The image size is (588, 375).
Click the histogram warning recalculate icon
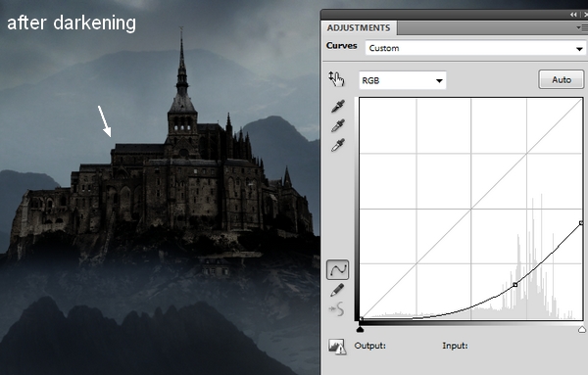click(x=337, y=347)
